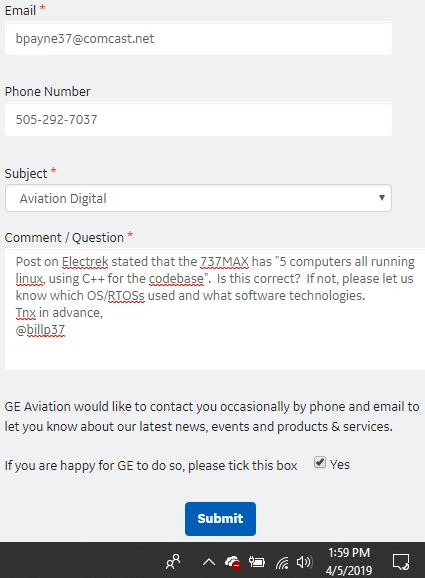Place cursor on underlined word 737MAX
This screenshot has height=578, width=425.
click(224, 262)
